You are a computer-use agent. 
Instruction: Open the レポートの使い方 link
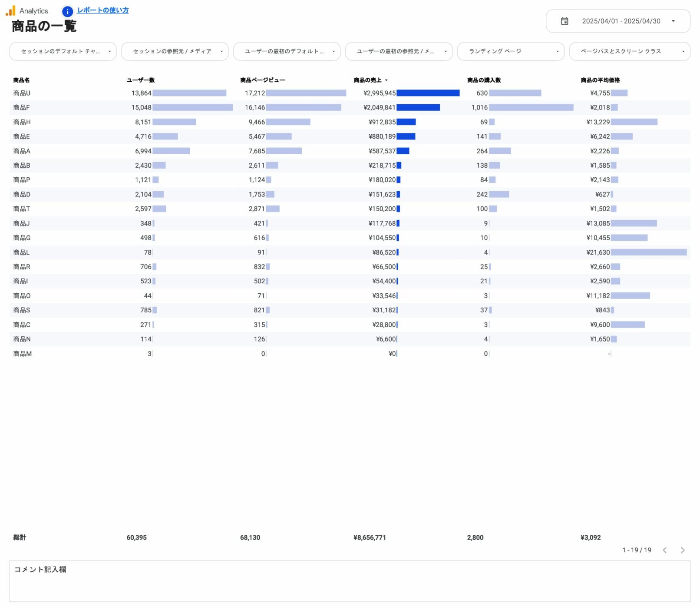coord(102,10)
